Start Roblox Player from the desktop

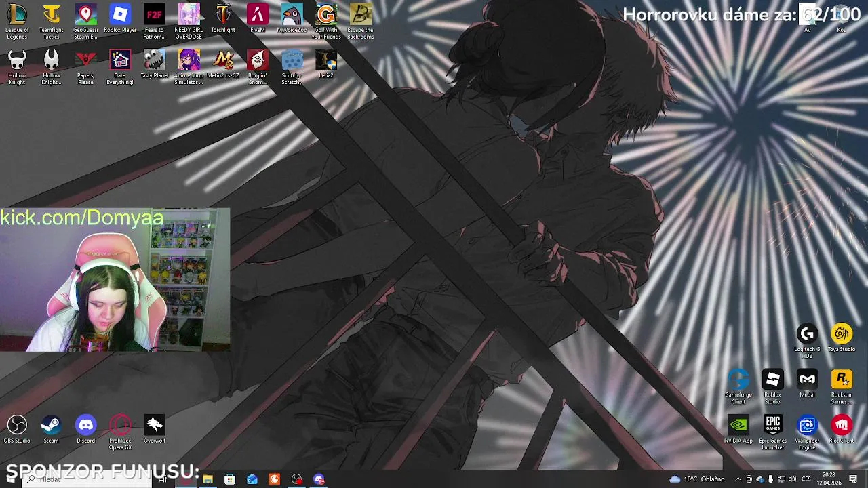pos(120,19)
